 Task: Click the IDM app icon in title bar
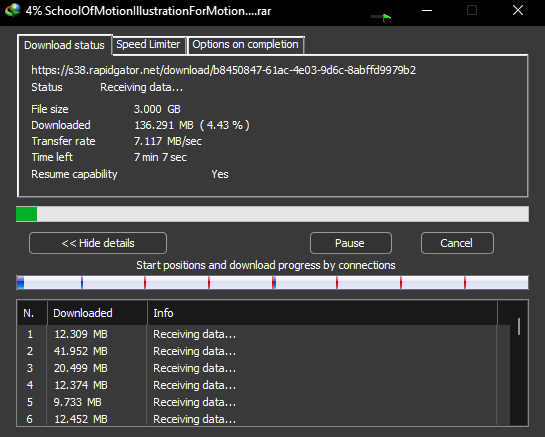[x=13, y=10]
